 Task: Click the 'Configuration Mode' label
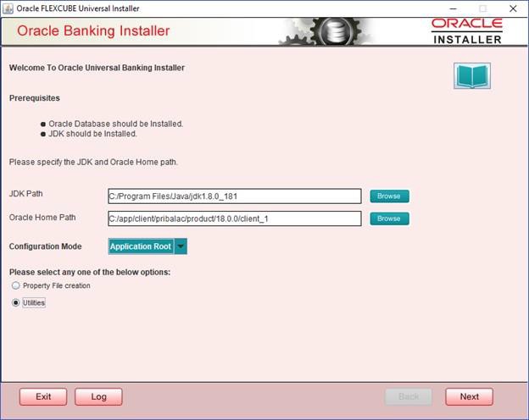(x=45, y=246)
